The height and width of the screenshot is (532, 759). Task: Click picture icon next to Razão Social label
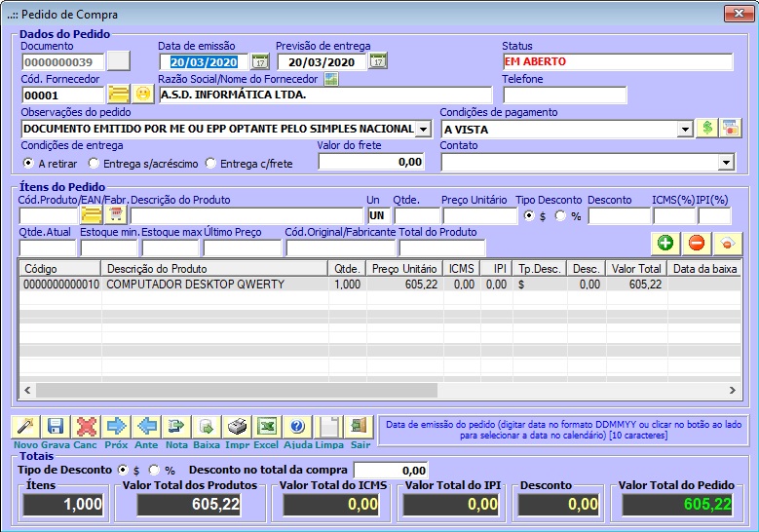[x=331, y=79]
